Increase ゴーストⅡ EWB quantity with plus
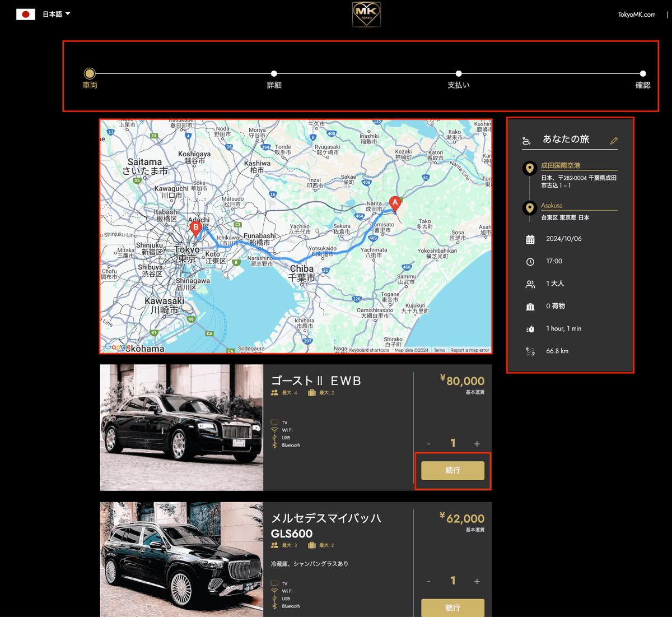The image size is (672, 617). (477, 444)
